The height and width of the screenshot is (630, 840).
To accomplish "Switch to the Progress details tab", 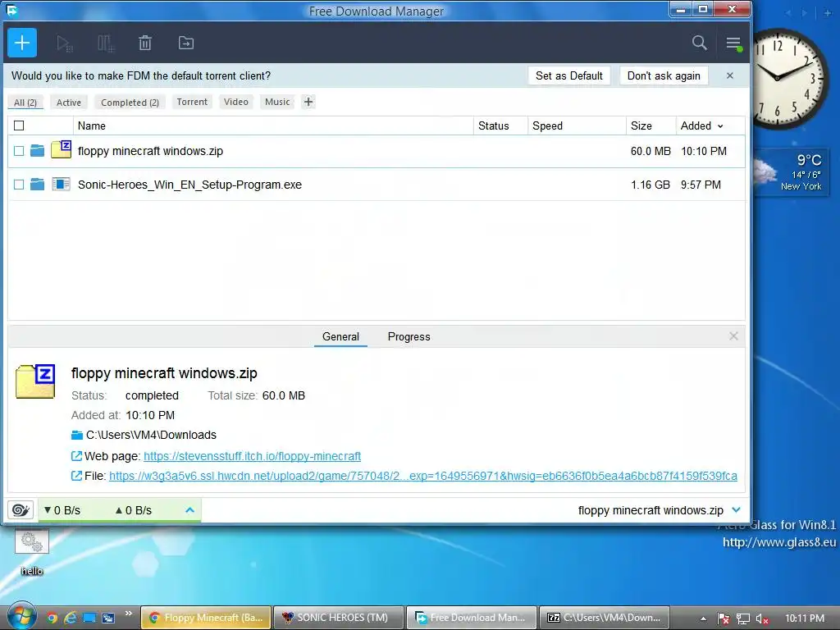I will pyautogui.click(x=409, y=336).
